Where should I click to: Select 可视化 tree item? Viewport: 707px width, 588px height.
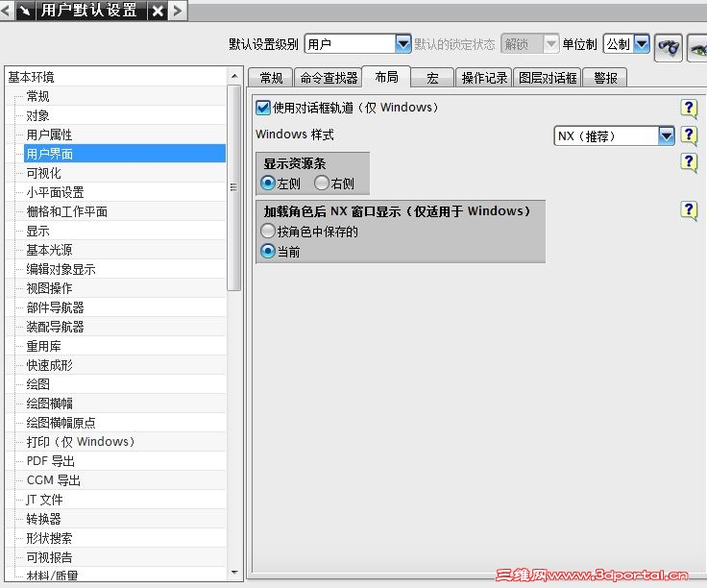(44, 173)
